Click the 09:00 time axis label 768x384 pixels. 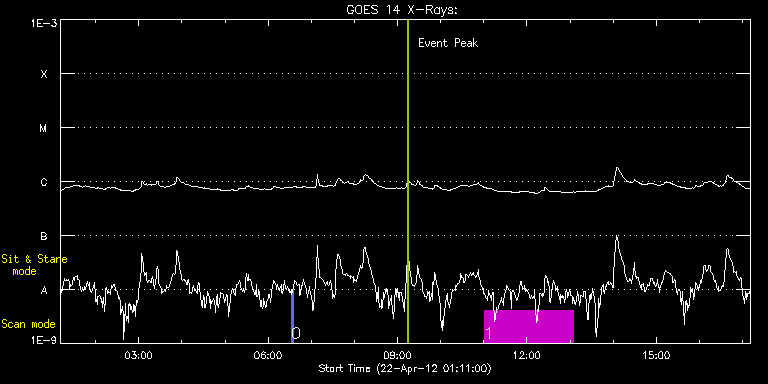coord(397,354)
